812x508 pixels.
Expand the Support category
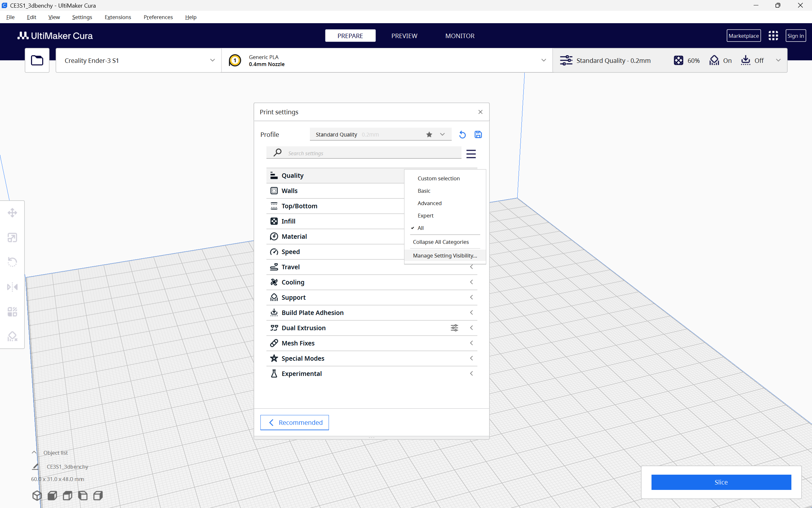pos(372,298)
